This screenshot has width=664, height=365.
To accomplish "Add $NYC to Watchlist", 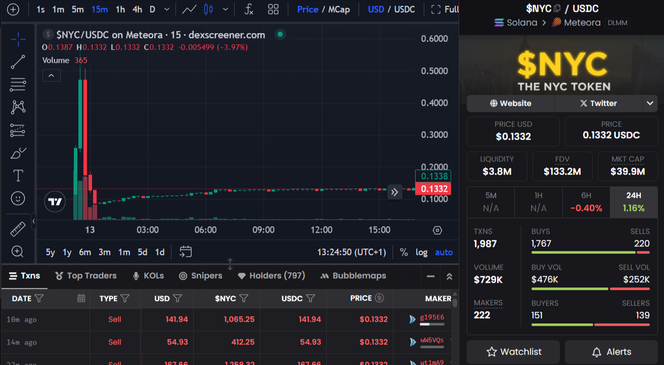I will 514,352.
